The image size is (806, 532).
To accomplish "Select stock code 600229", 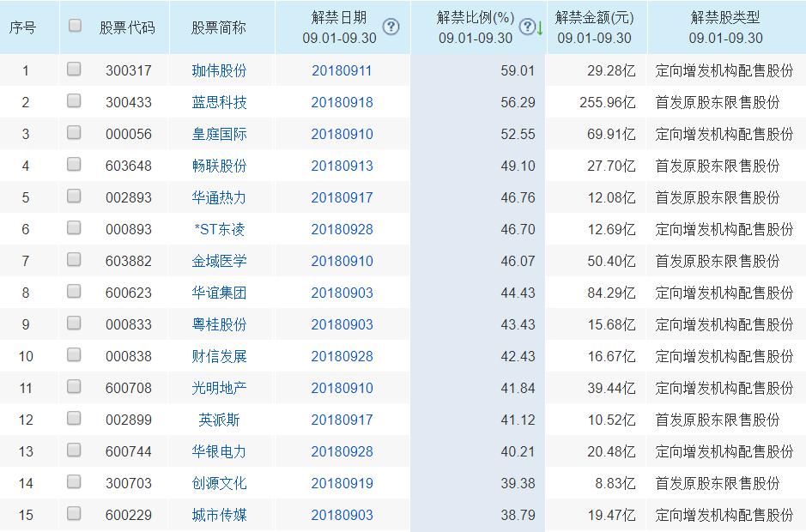I will coord(129,515).
